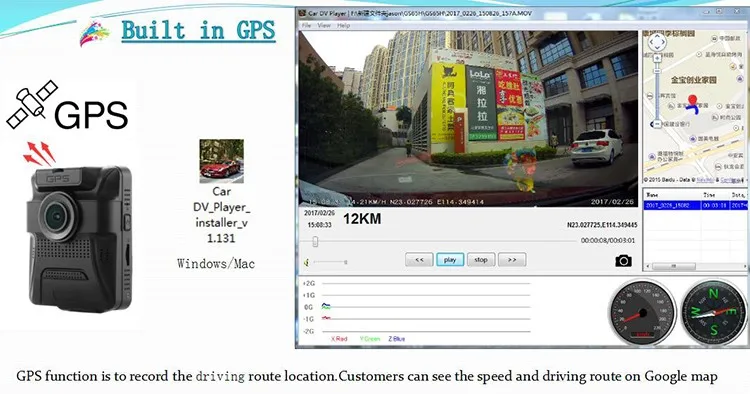Click the file list horizontal scrollbar

(695, 266)
